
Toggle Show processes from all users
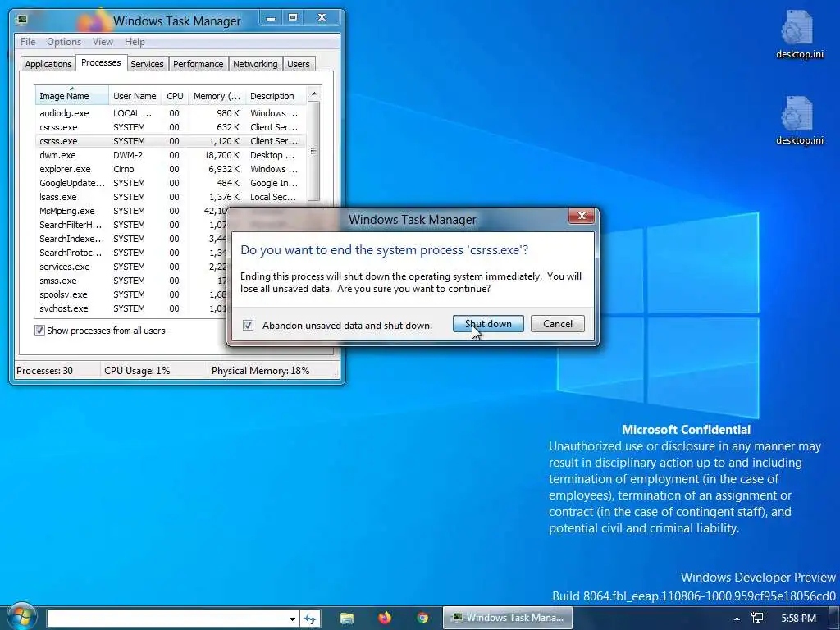click(39, 331)
